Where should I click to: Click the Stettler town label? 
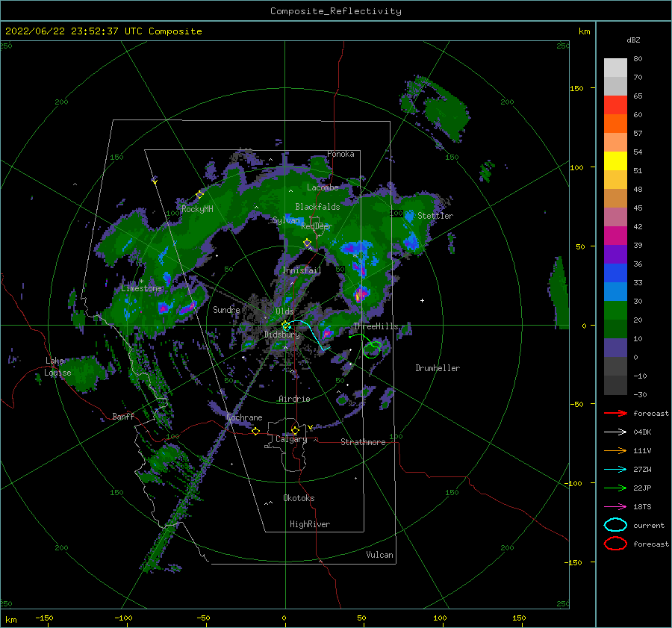[x=435, y=216]
